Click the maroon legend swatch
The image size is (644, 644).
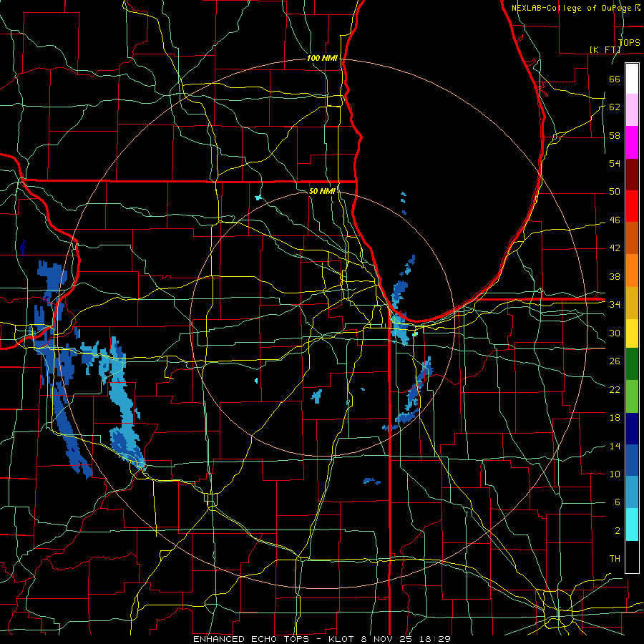click(632, 175)
